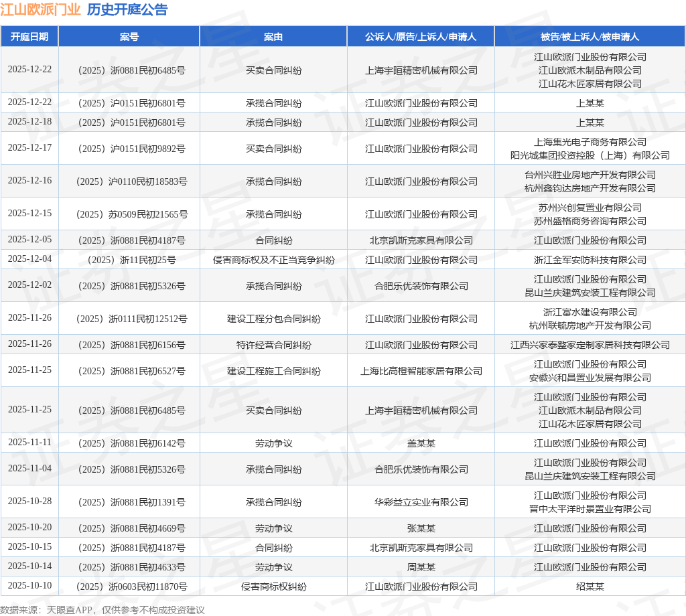Viewport: 686px width, 616px height.
Task: Click defendant 苏州兴创复置业有限公司
Action: tap(590, 208)
